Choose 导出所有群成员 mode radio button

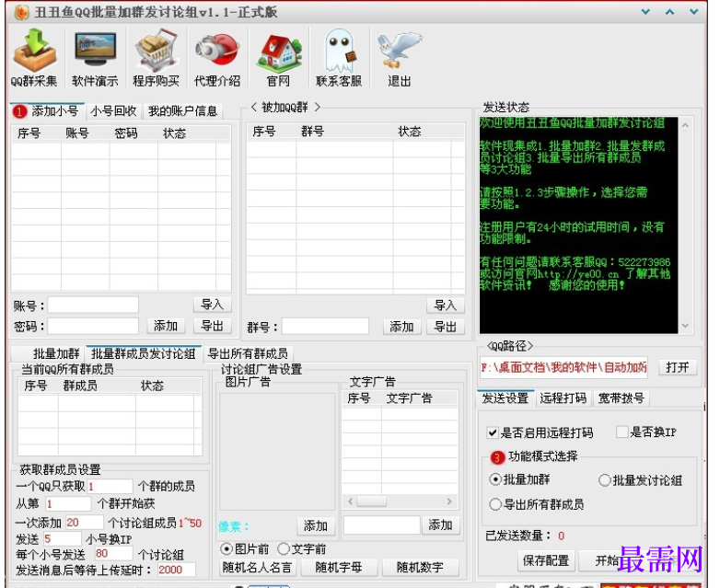coord(495,504)
